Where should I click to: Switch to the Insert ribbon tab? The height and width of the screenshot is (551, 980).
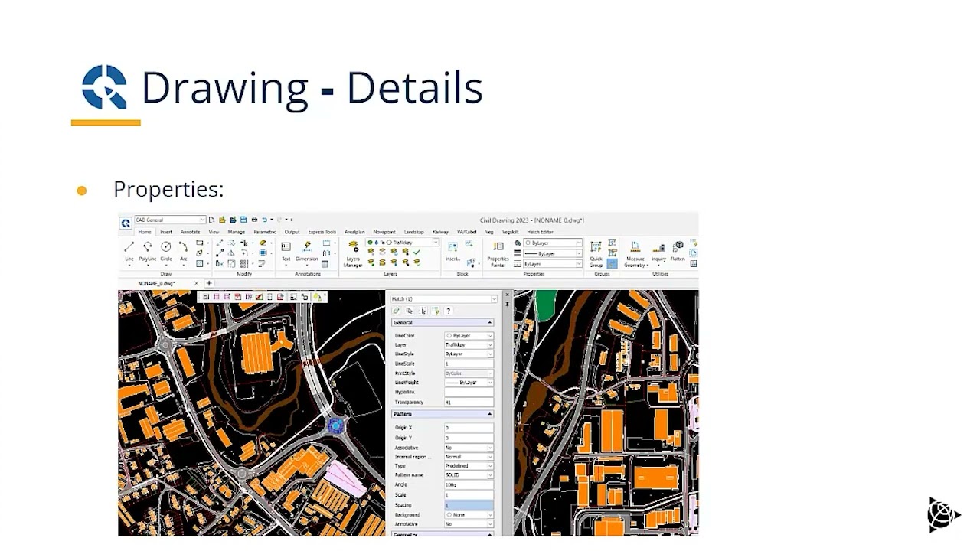166,232
